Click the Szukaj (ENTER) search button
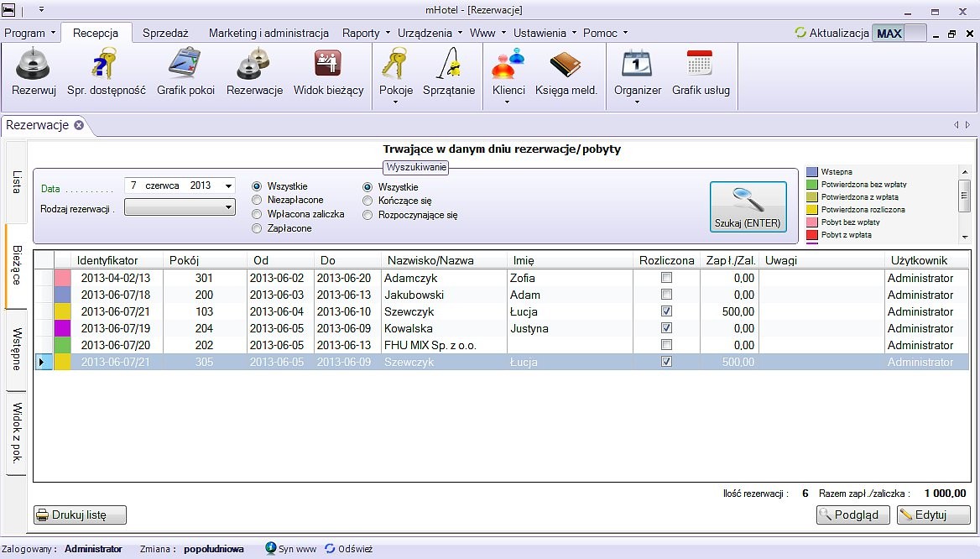This screenshot has width=980, height=559. pos(748,207)
